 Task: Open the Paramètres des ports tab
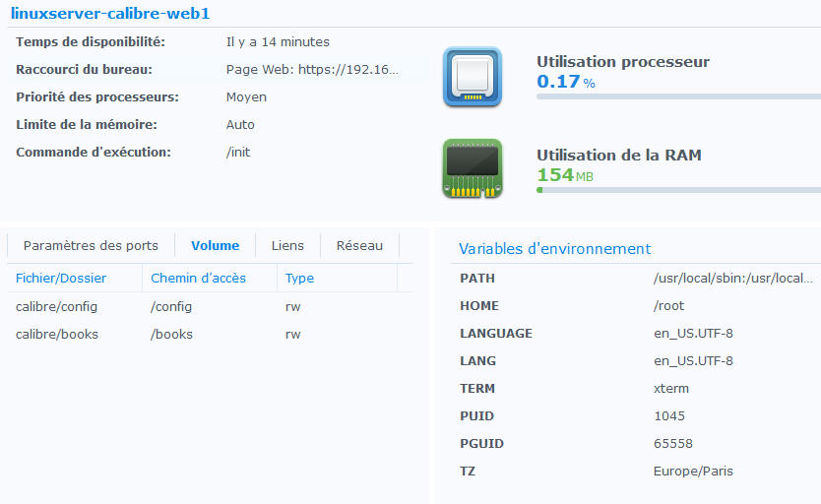click(91, 245)
